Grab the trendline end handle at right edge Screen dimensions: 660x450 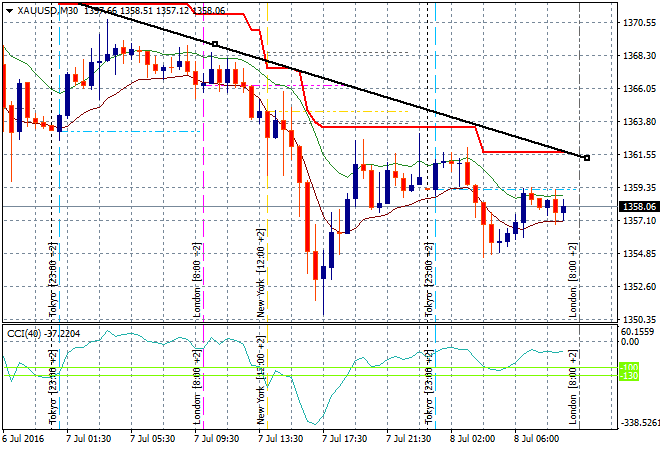(586, 157)
